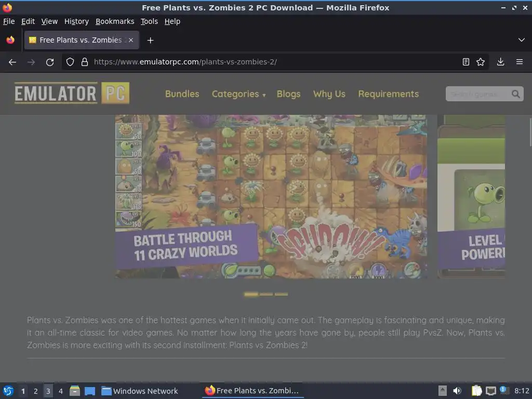Click the notification info tray icon
Image resolution: width=532 pixels, height=399 pixels.
point(504,390)
